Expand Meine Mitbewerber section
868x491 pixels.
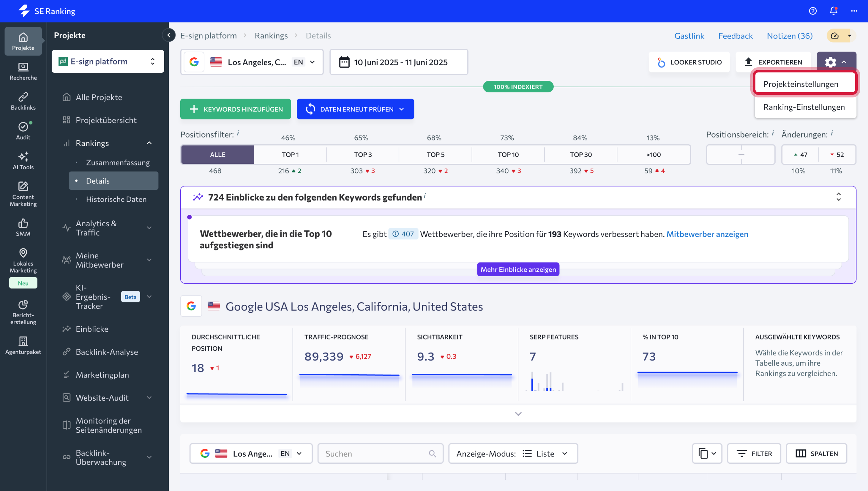click(x=149, y=260)
